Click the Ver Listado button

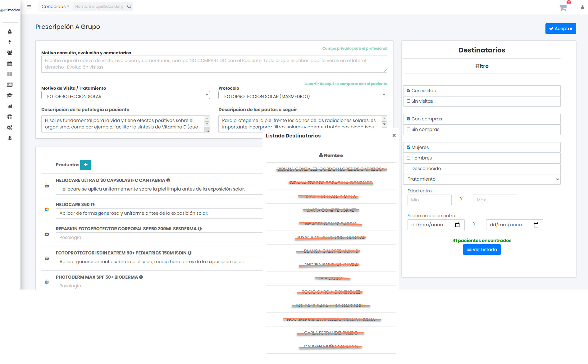click(481, 249)
